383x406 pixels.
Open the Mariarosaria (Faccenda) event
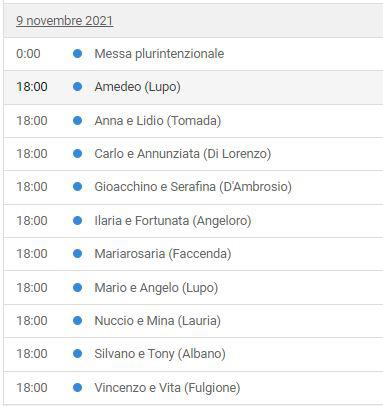[x=163, y=254]
